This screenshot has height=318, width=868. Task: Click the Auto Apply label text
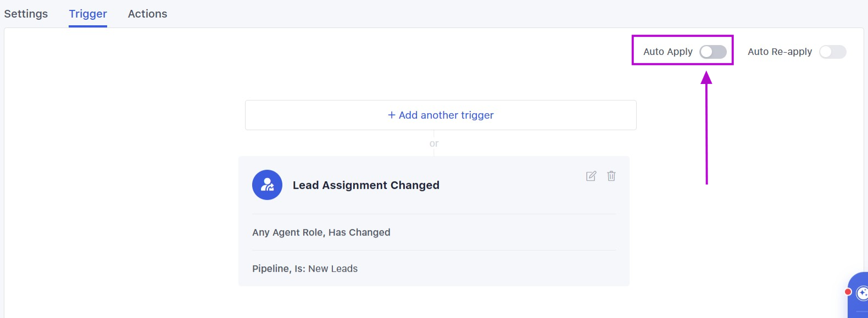click(x=667, y=52)
